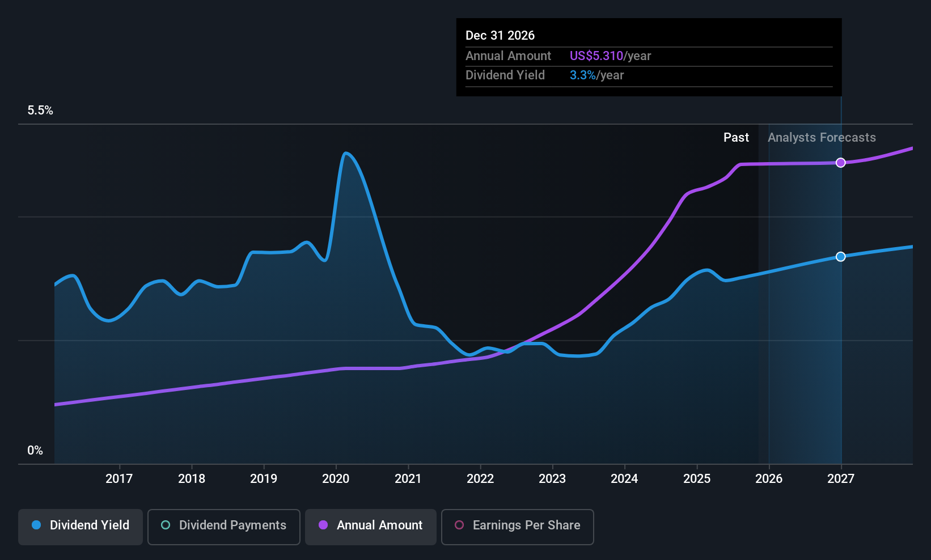Click the Past section label
931x560 pixels.
tap(736, 138)
